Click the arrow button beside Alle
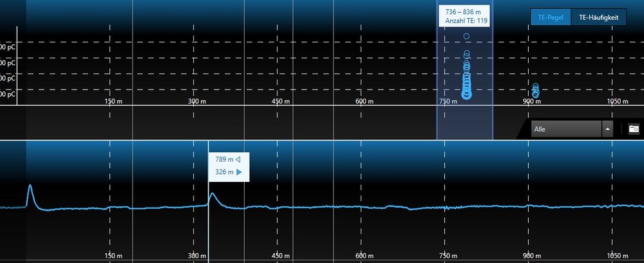This screenshot has height=263, width=644. point(607,129)
